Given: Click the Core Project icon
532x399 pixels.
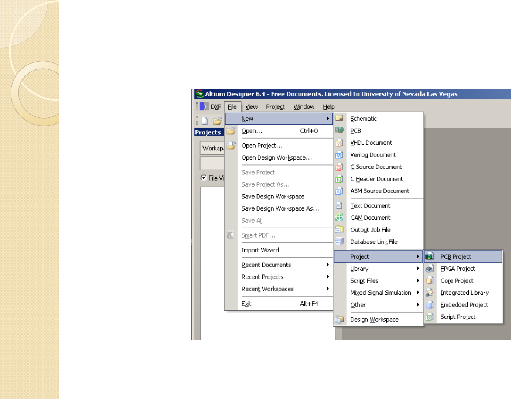Looking at the screenshot, I should tap(429, 281).
